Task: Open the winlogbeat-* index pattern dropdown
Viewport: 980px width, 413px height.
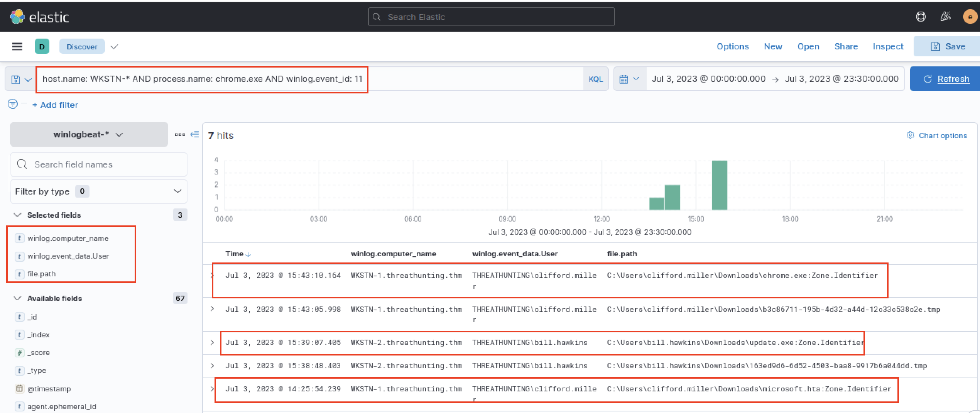Action: point(89,134)
